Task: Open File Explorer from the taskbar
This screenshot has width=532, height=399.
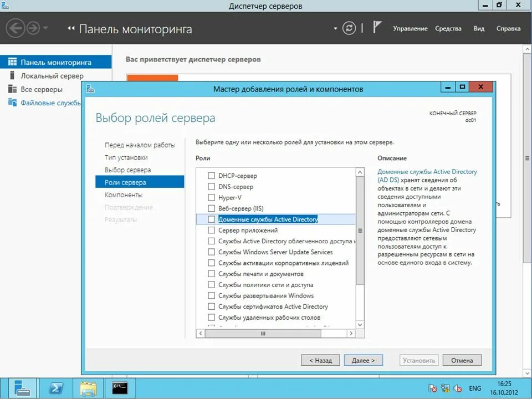Action: pyautogui.click(x=88, y=388)
